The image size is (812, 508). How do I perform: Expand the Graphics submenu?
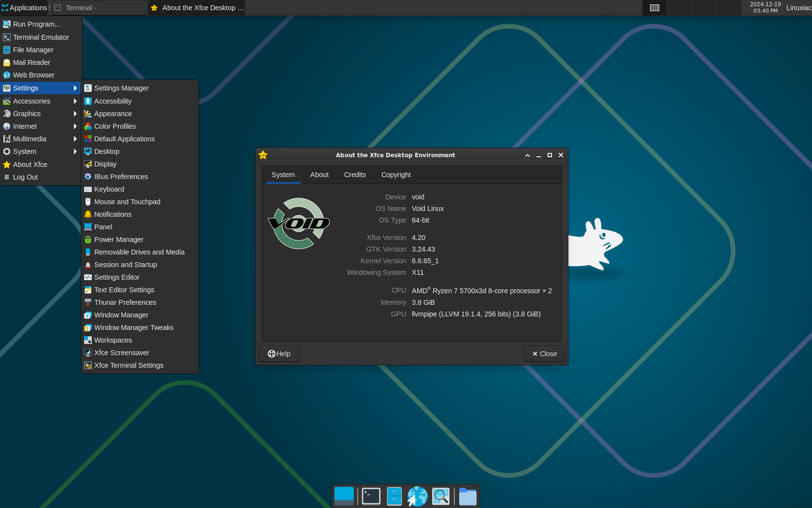(x=41, y=114)
